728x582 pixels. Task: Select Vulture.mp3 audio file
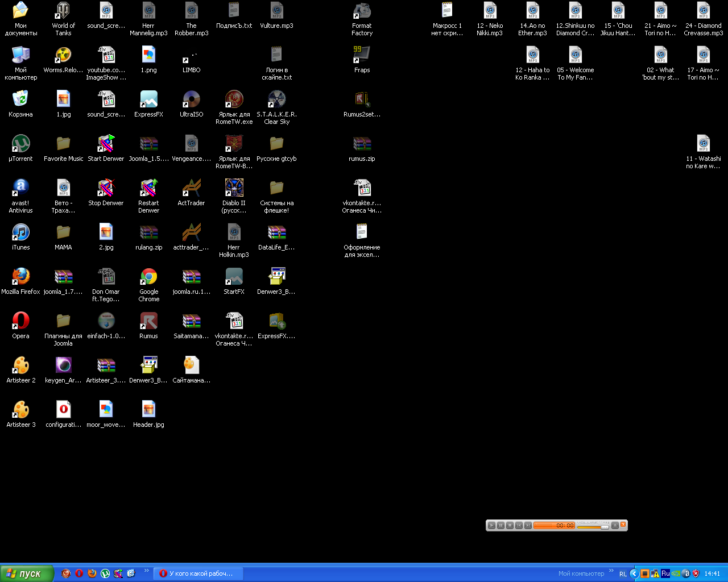pos(276,15)
